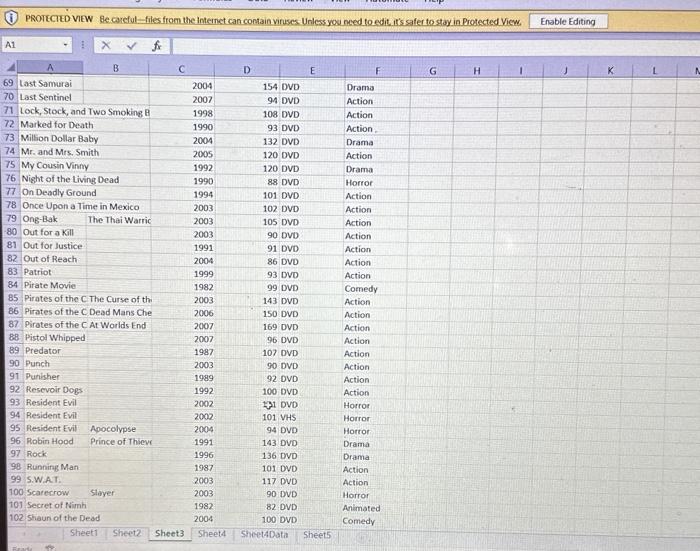Click the Select All corner triangle
700x551 pixels.
(11, 67)
